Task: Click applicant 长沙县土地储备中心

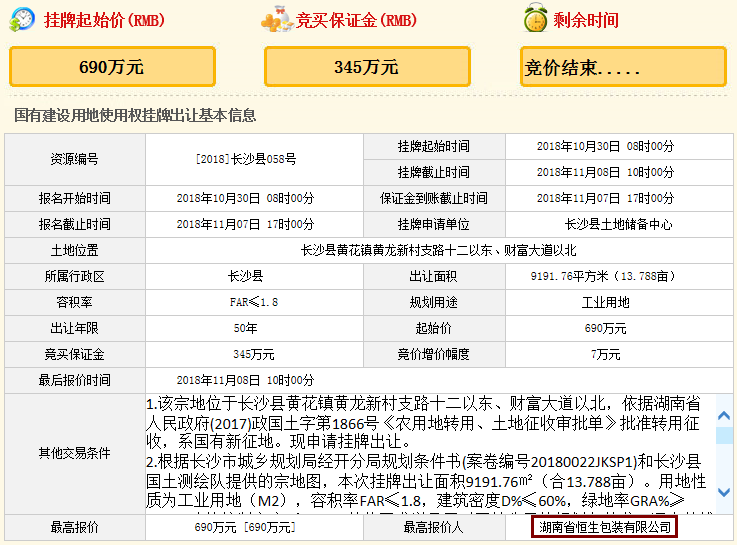Action: tap(618, 224)
